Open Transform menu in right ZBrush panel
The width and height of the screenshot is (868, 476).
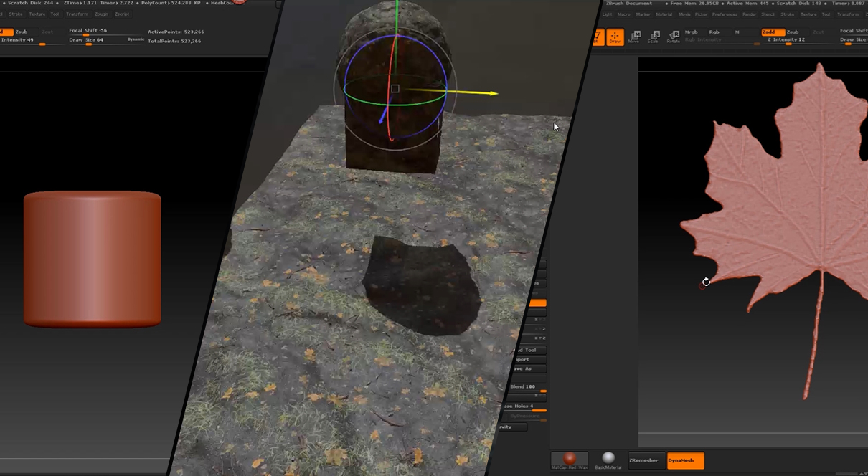coord(849,14)
